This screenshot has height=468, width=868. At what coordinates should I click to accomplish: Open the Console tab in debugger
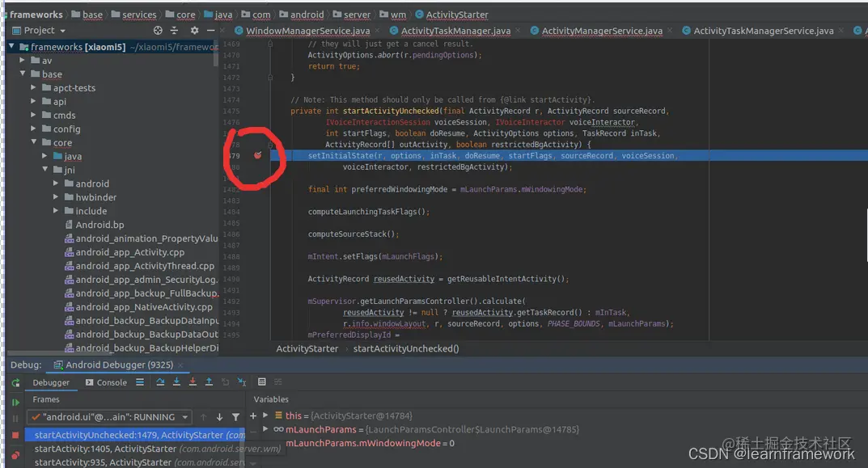[x=106, y=382]
